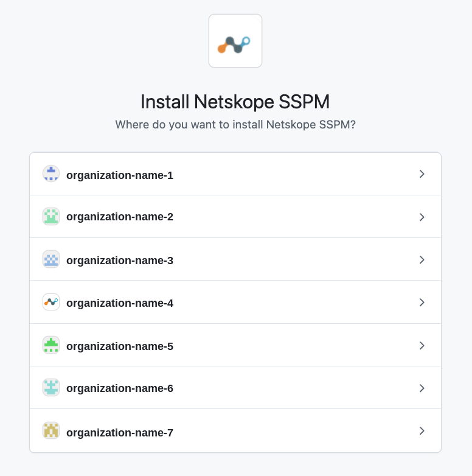Click organization-name-7 yellow avatar
The image size is (472, 476).
(51, 430)
